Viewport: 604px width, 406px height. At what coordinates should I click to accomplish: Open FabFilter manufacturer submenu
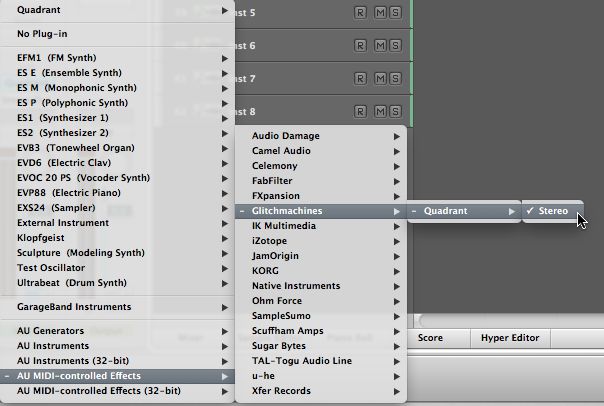click(x=321, y=181)
